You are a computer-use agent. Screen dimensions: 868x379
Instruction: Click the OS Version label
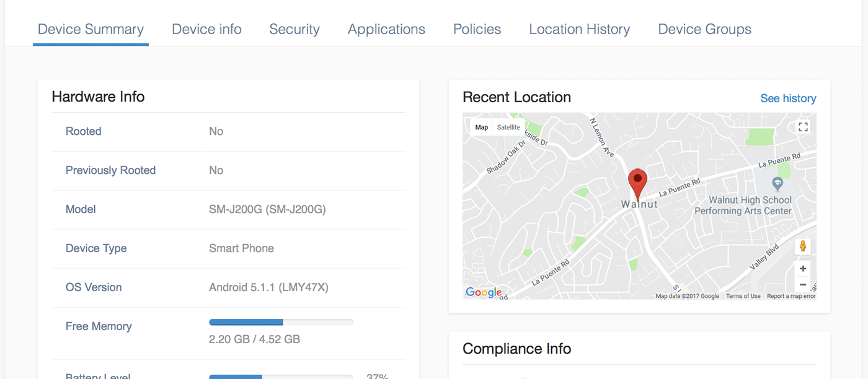pos(94,287)
